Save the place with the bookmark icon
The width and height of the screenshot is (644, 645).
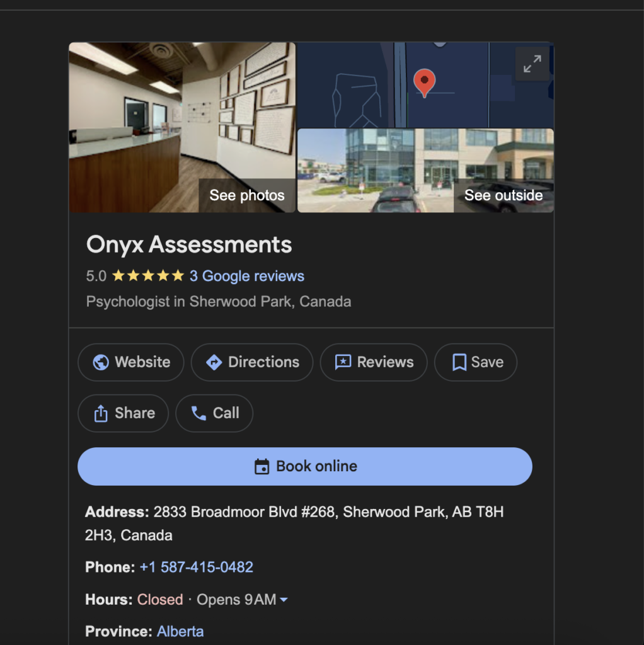tap(459, 362)
